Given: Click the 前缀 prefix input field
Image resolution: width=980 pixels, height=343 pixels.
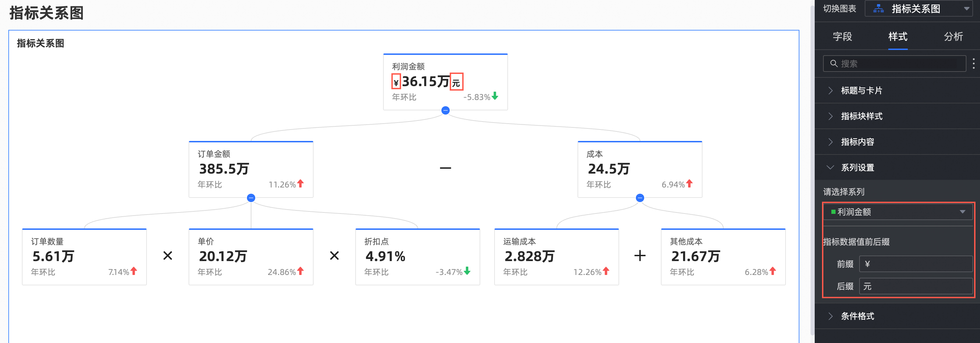Looking at the screenshot, I should click(x=915, y=264).
